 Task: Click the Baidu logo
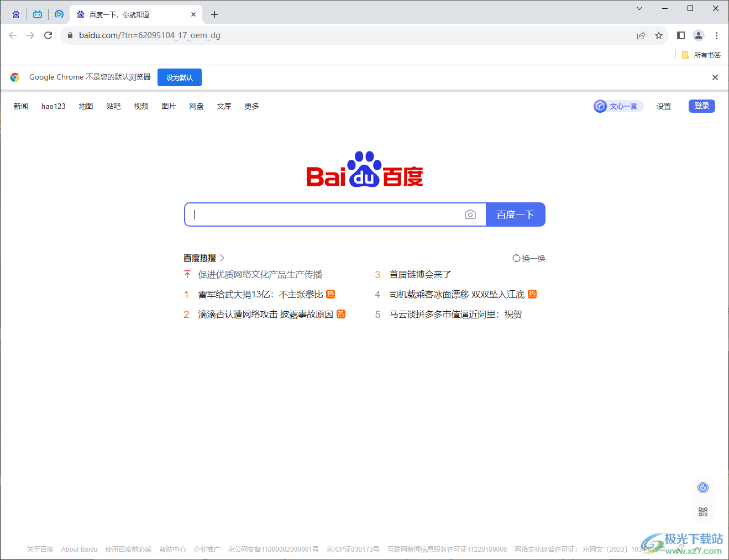point(365,170)
